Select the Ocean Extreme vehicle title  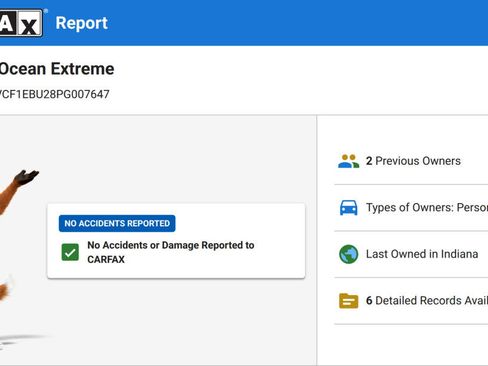coord(57,69)
